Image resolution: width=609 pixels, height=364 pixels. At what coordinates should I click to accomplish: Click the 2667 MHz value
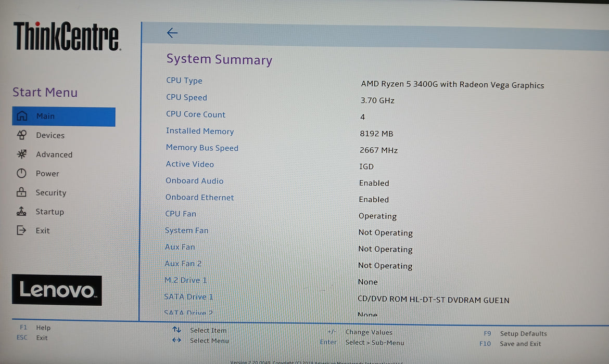click(379, 150)
